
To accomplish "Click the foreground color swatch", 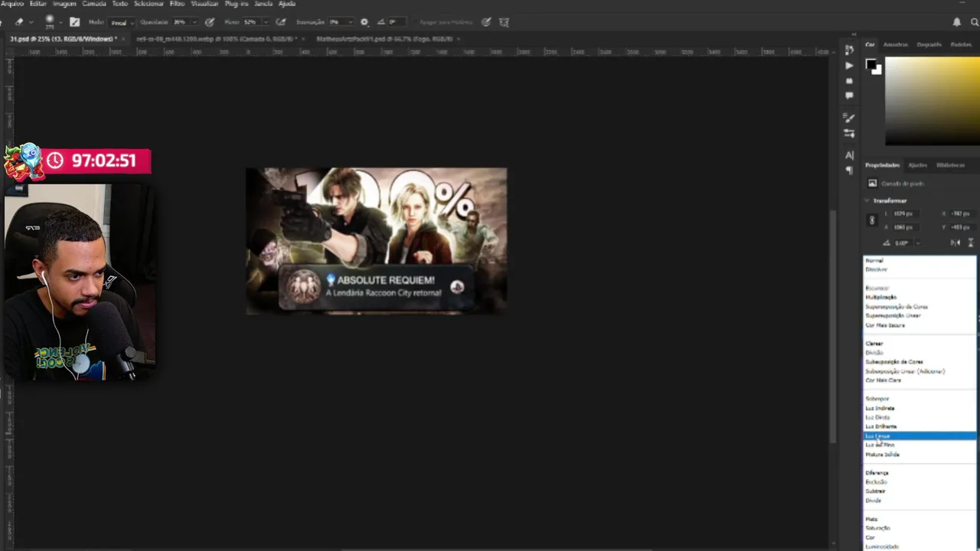I will pyautogui.click(x=871, y=65).
